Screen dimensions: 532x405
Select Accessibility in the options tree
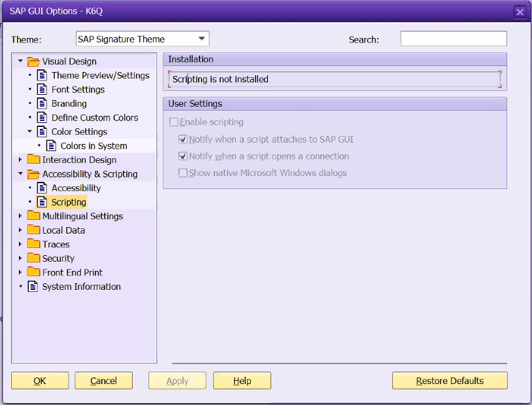click(x=76, y=188)
